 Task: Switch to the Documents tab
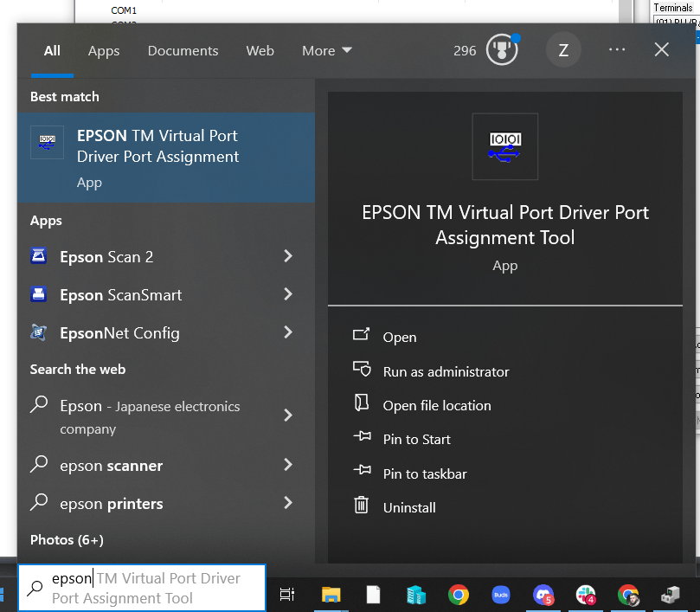(x=183, y=50)
